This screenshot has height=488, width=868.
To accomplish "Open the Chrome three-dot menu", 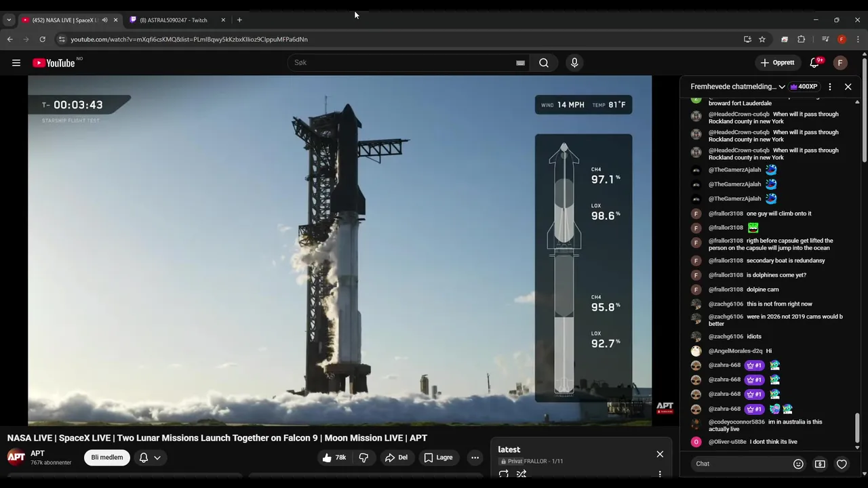I will [x=858, y=39].
